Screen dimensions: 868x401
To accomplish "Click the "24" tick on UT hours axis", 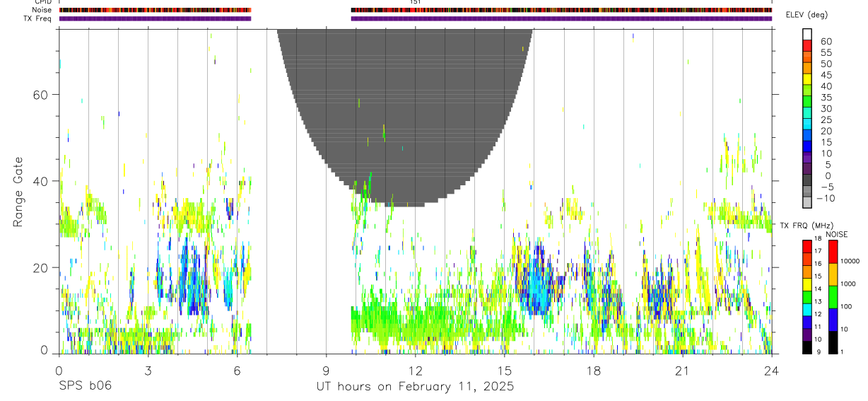I will (771, 371).
